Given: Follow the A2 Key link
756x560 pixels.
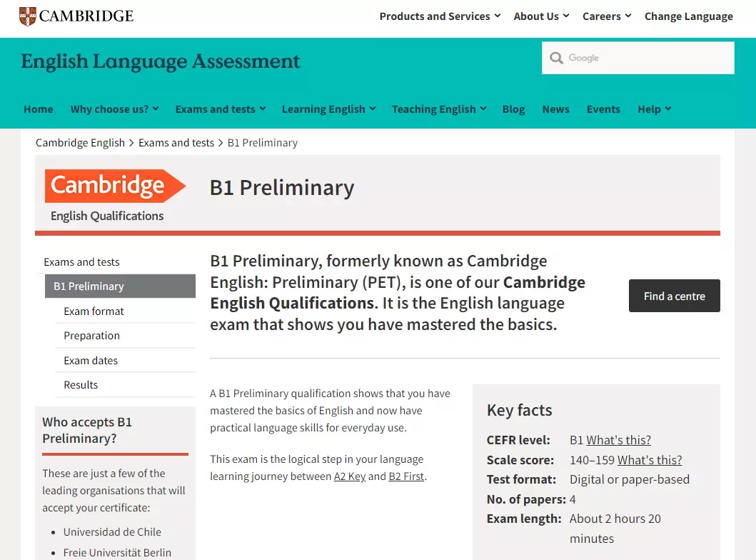Looking at the screenshot, I should (x=350, y=476).
